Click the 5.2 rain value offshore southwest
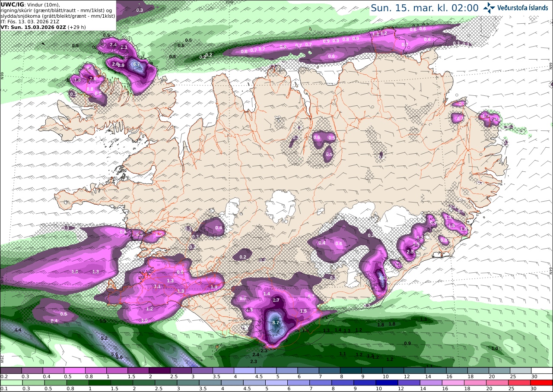 [x=104, y=338]
